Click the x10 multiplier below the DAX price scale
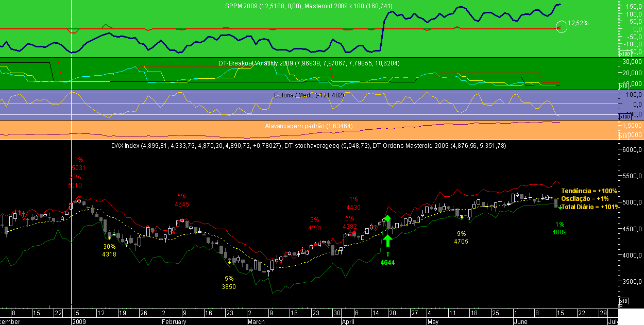The width and height of the screenshot is (644, 325). [623, 301]
